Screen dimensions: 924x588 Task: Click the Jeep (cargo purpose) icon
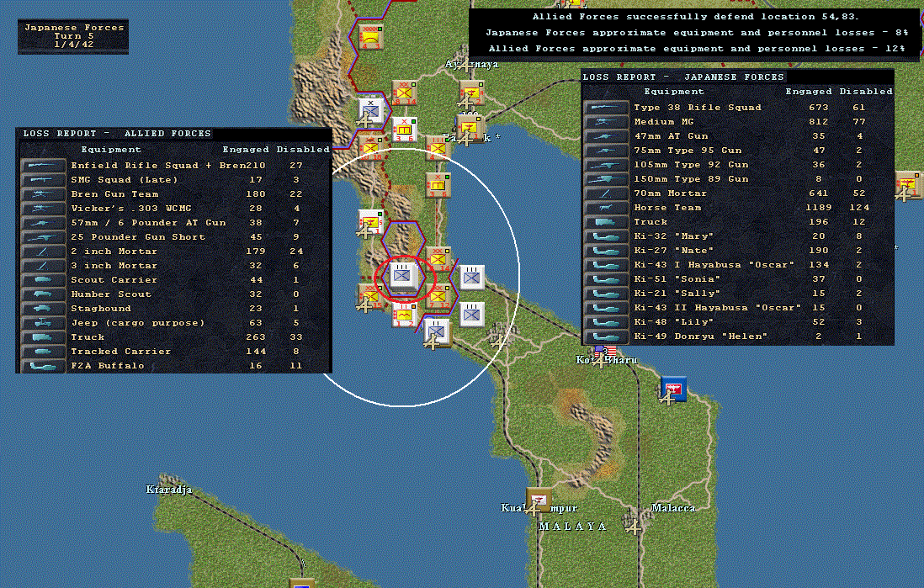click(43, 323)
